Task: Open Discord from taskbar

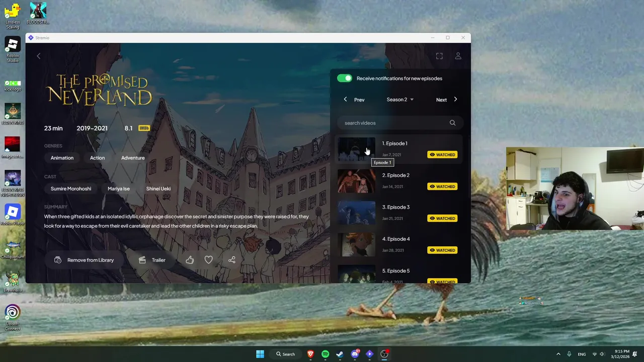Action: [355, 354]
